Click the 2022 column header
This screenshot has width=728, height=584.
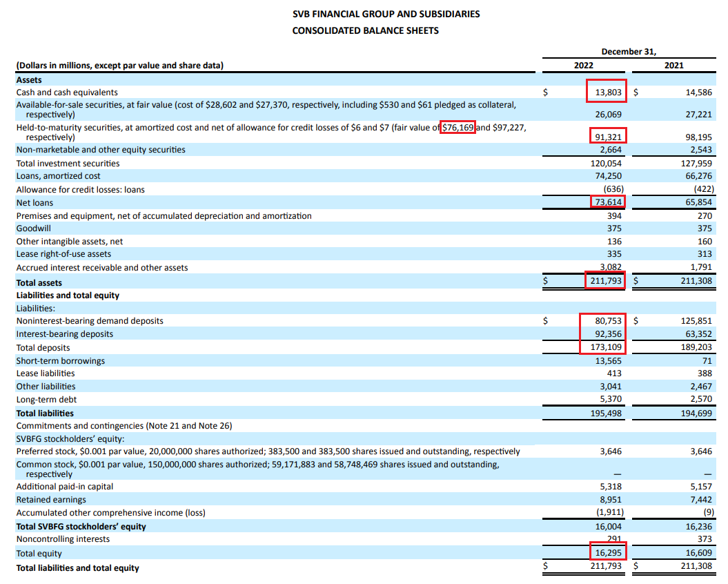[584, 66]
